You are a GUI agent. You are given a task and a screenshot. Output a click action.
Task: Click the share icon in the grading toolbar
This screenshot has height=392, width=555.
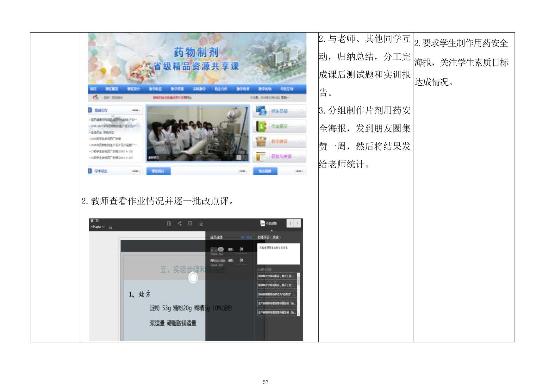(x=179, y=224)
